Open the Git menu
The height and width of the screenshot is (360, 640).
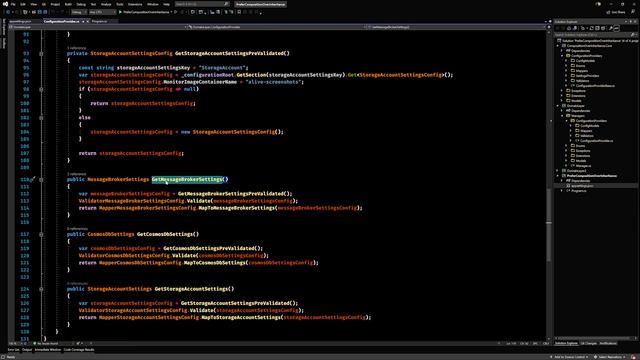click(44, 4)
